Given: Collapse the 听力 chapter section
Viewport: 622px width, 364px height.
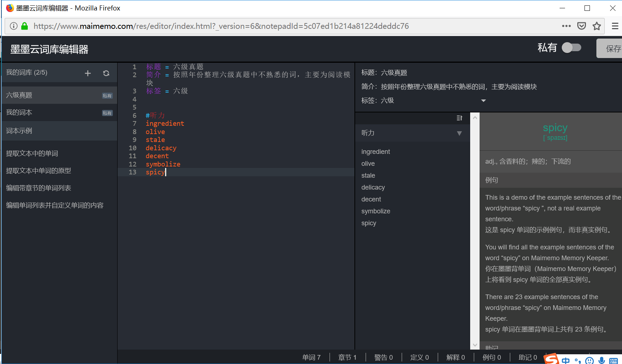Looking at the screenshot, I should coord(459,133).
